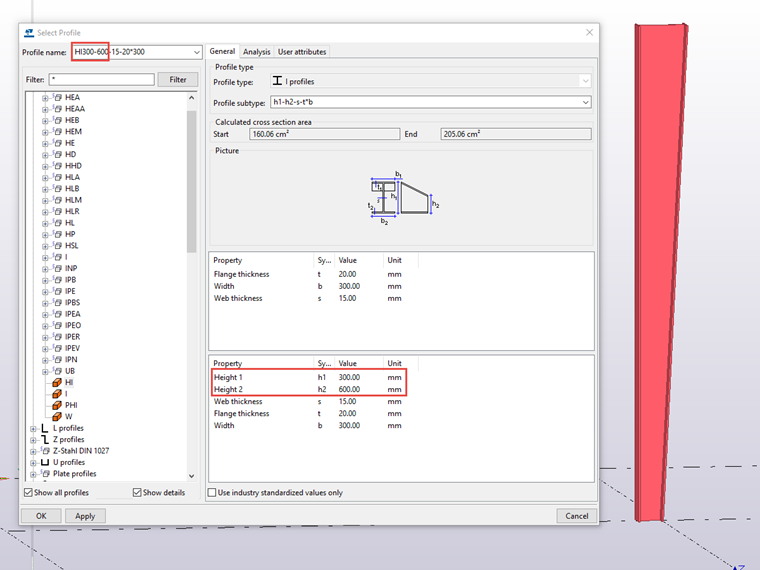Switch to the Analysis tab
The image size is (760, 570).
(x=256, y=52)
